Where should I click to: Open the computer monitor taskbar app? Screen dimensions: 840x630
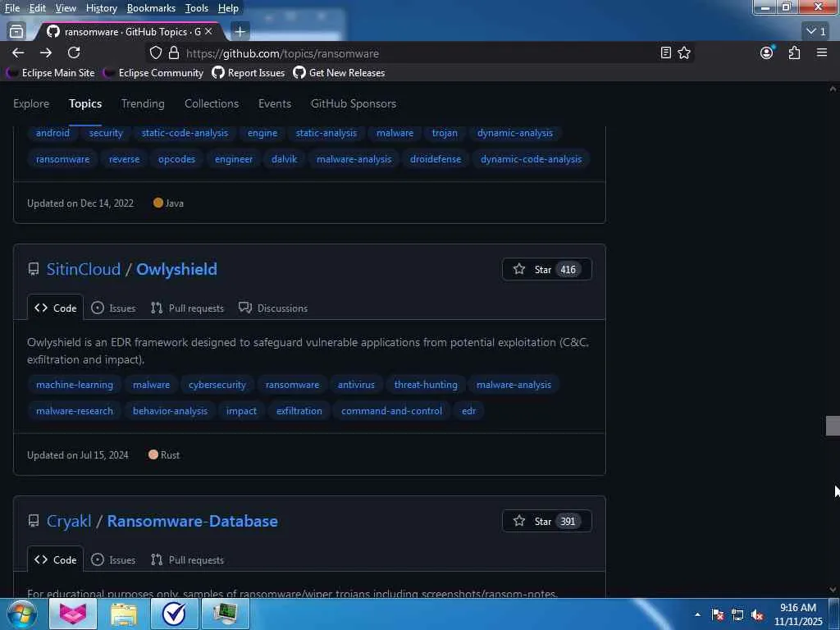[225, 614]
